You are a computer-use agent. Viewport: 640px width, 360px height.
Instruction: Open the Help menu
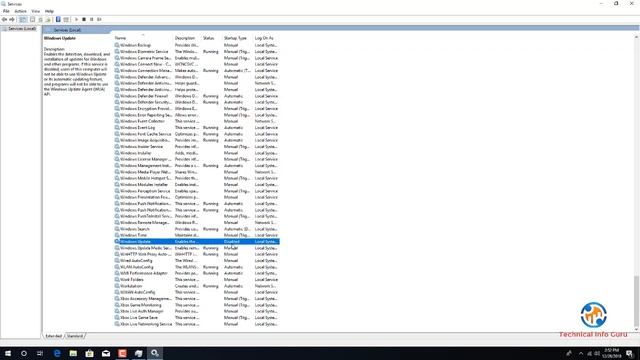tap(49, 11)
